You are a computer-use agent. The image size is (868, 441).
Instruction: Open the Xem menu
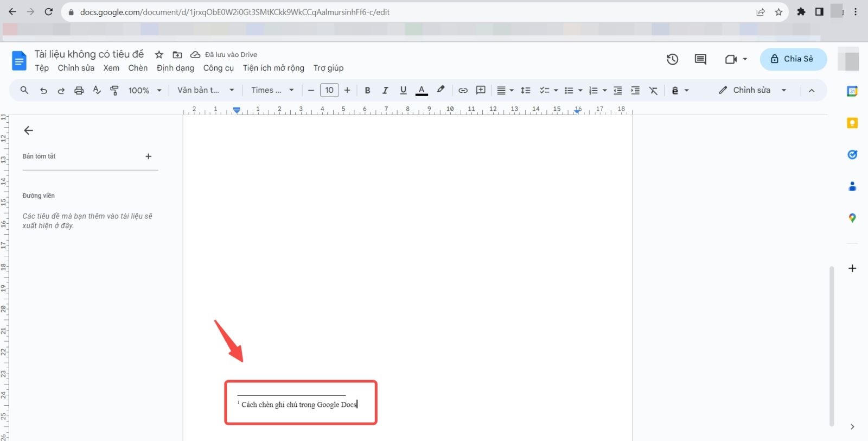click(111, 68)
